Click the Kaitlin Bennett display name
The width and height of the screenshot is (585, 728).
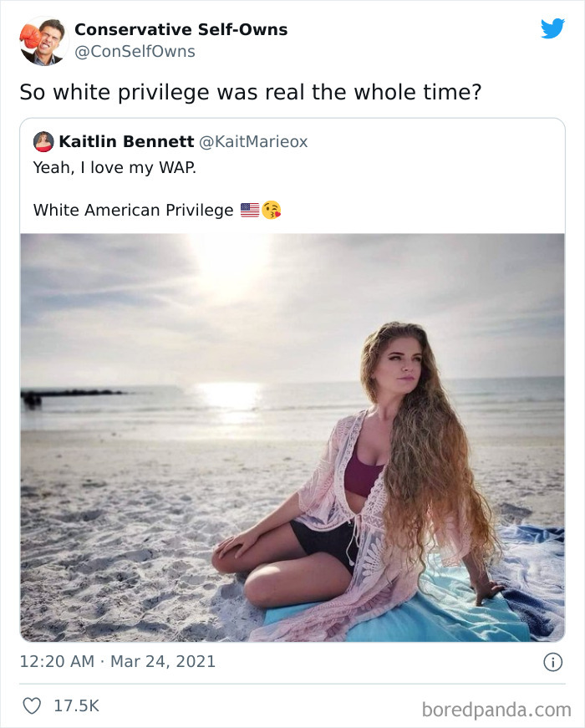(x=111, y=141)
